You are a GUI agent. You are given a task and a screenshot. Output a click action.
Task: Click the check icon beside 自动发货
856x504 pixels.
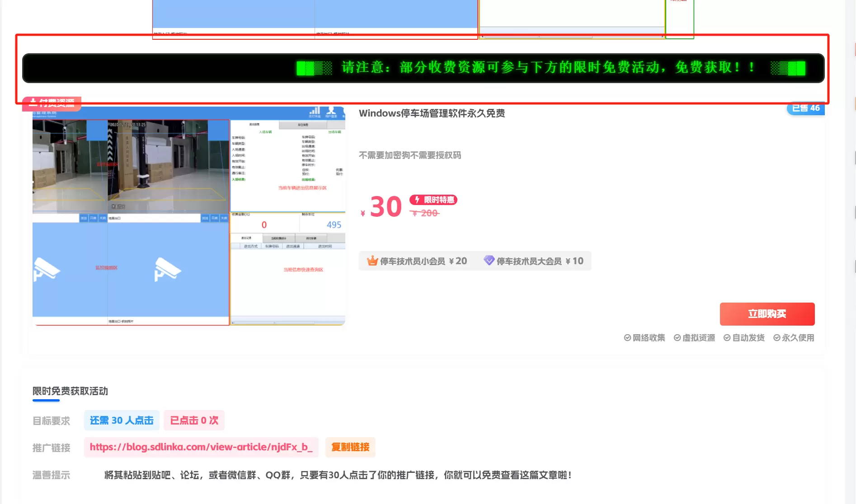[x=727, y=338]
